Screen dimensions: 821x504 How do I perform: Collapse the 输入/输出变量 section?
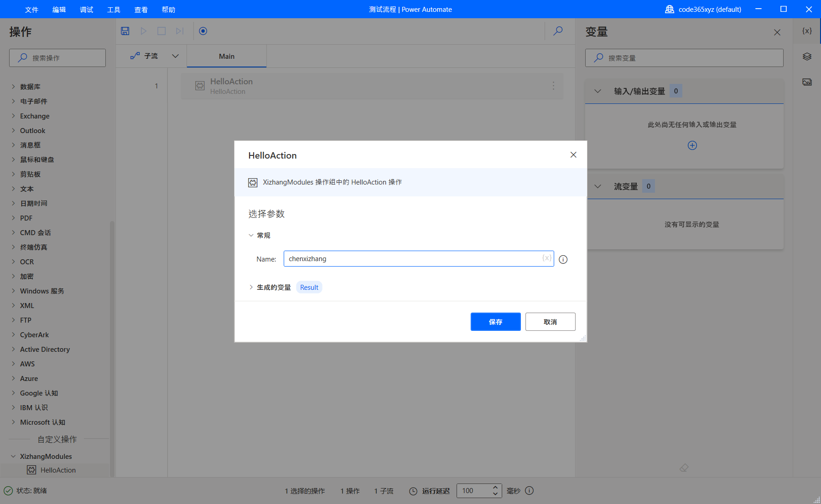(x=598, y=91)
